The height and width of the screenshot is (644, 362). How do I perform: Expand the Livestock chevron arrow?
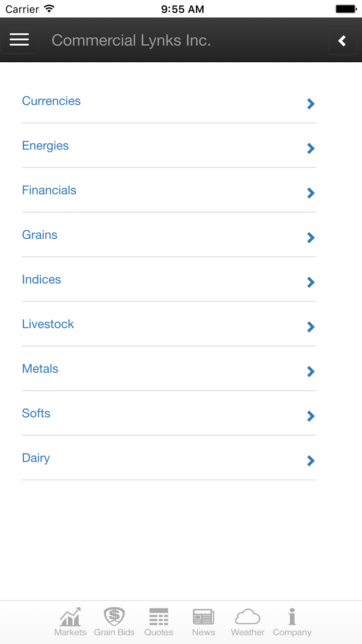pyautogui.click(x=311, y=327)
